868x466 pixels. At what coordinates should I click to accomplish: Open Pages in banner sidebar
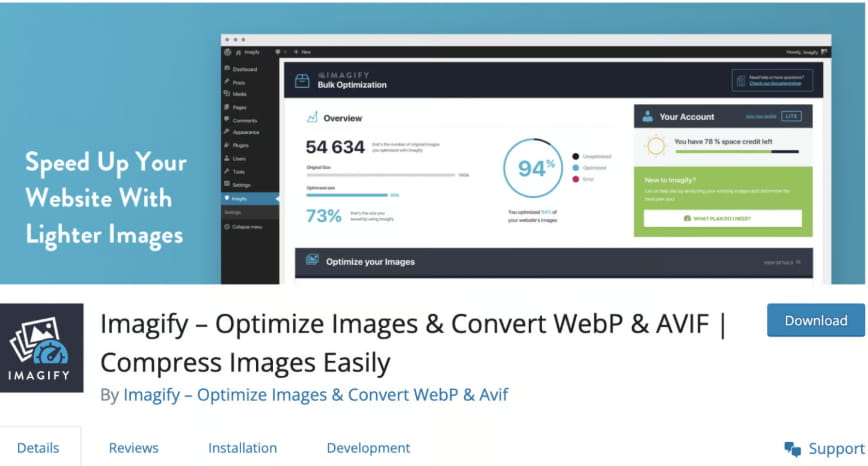[x=239, y=107]
